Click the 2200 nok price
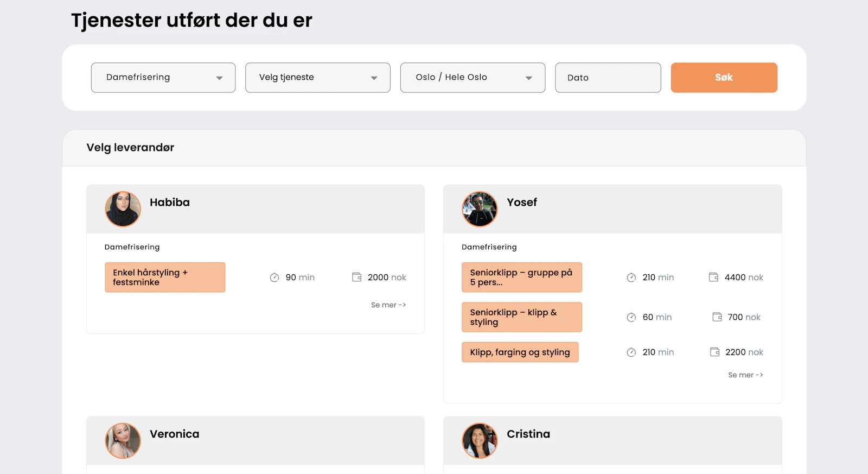 coord(744,352)
